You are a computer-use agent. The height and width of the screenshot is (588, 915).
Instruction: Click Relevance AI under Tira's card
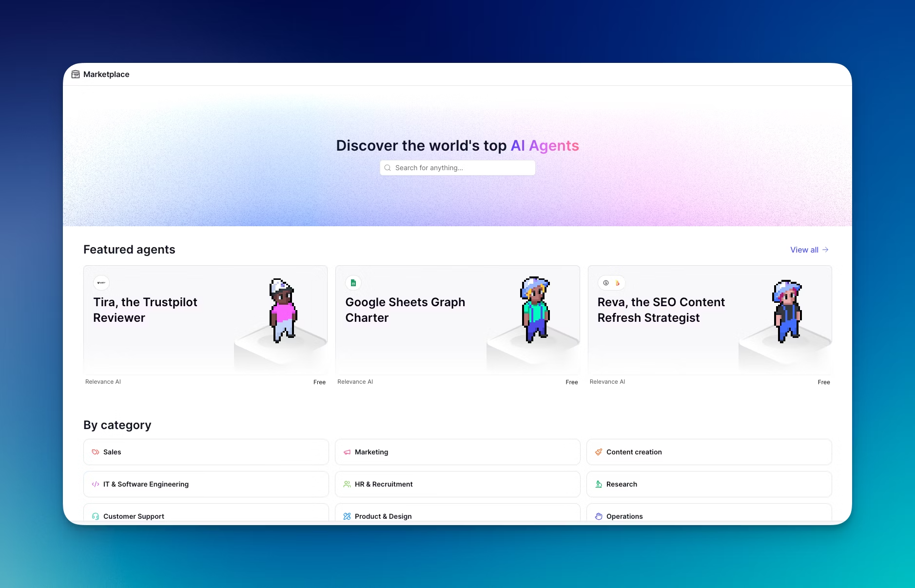coord(103,382)
